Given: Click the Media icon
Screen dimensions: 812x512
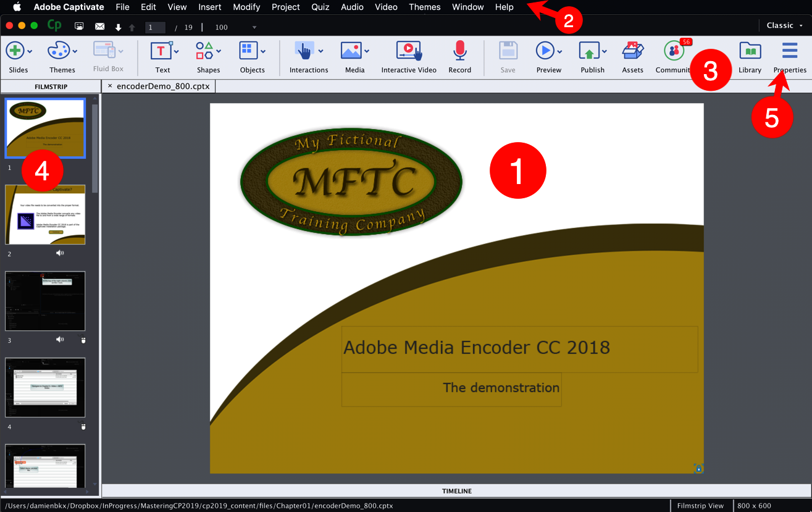Looking at the screenshot, I should pos(351,51).
